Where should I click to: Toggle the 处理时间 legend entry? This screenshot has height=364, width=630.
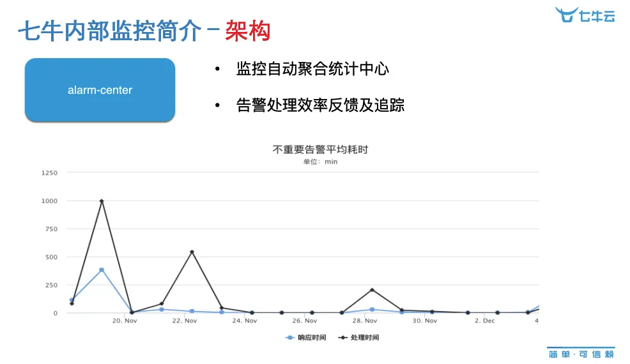[359, 337]
